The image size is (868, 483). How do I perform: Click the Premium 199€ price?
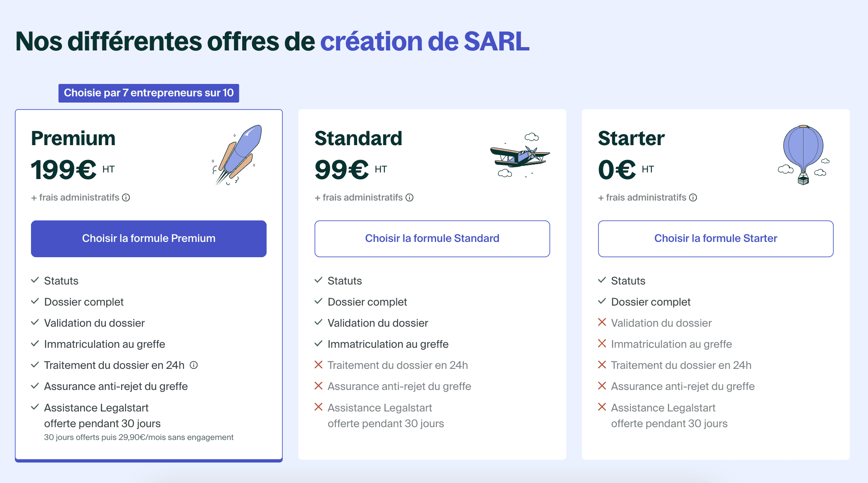64,170
